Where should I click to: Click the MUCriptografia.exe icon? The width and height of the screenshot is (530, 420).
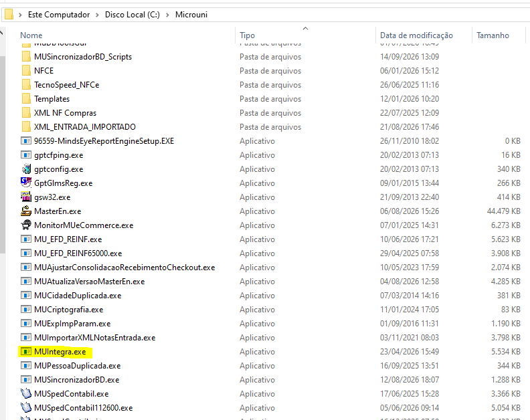click(26, 310)
